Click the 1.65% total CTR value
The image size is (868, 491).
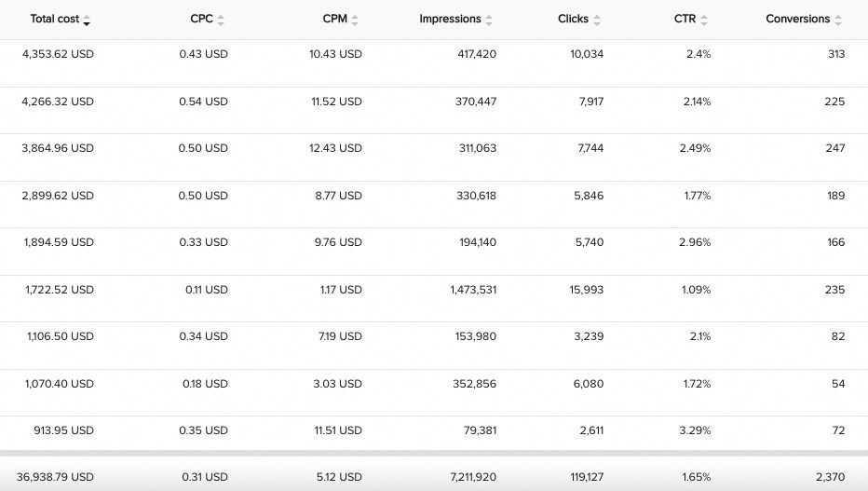697,477
